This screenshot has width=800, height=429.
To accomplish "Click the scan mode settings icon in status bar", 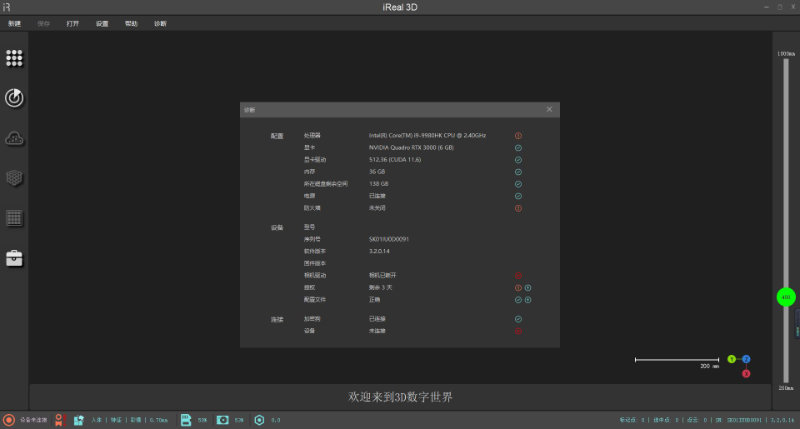I will [x=79, y=420].
